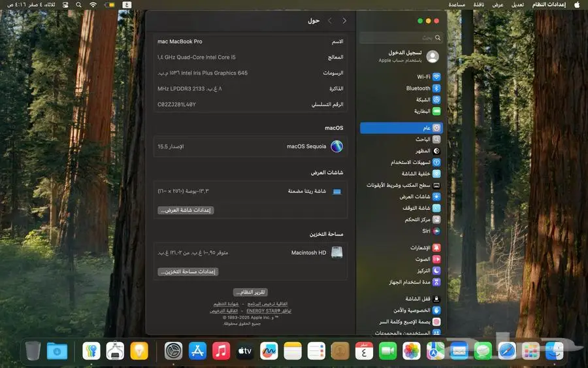Open الباحث (Spotlight) in the sidebar
The image size is (588, 368).
click(401, 139)
